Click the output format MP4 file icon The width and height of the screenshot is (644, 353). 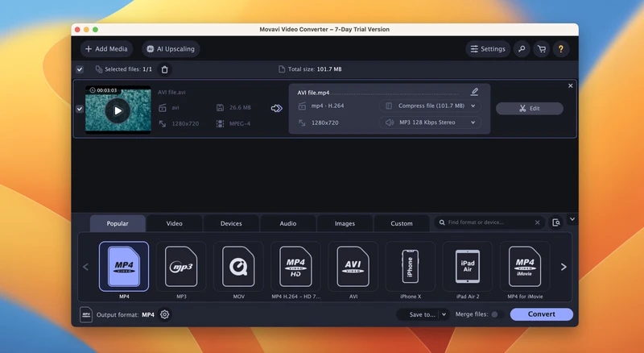click(x=86, y=315)
